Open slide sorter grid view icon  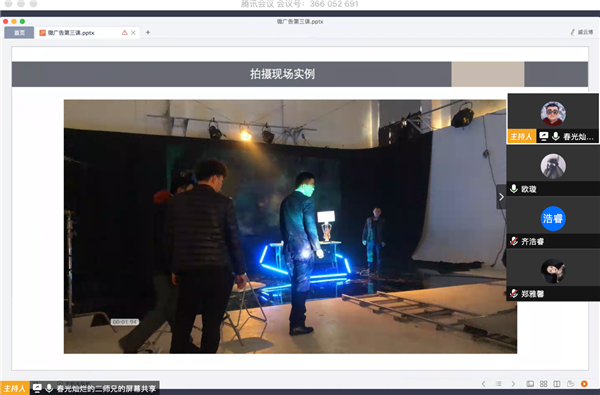click(x=543, y=384)
